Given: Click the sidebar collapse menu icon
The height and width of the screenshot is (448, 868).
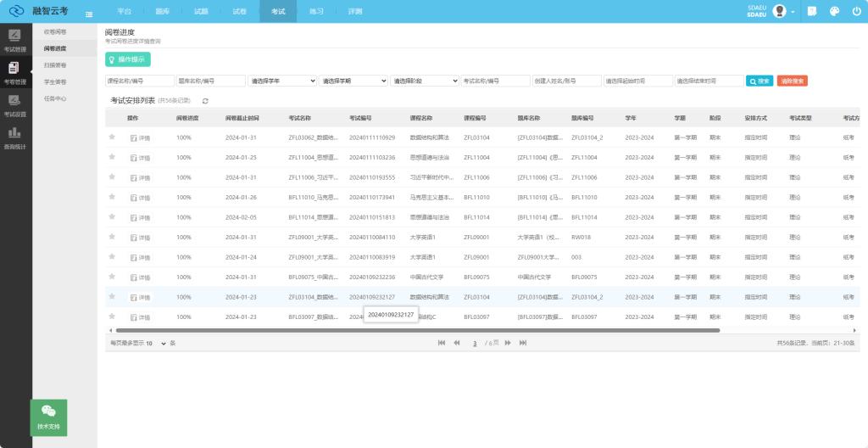Looking at the screenshot, I should [89, 12].
